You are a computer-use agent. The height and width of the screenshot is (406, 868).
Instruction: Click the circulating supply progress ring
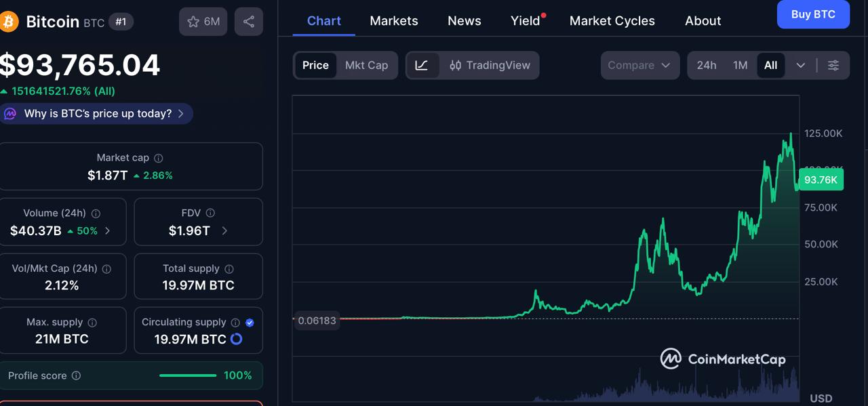tap(236, 339)
